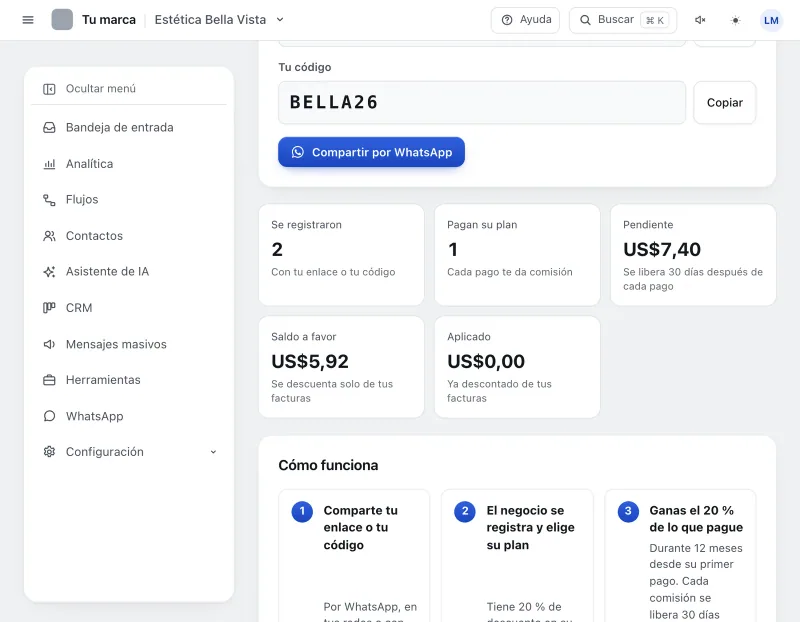Toggle the sound mute icon
Screen dimensions: 800x622
pos(700,20)
